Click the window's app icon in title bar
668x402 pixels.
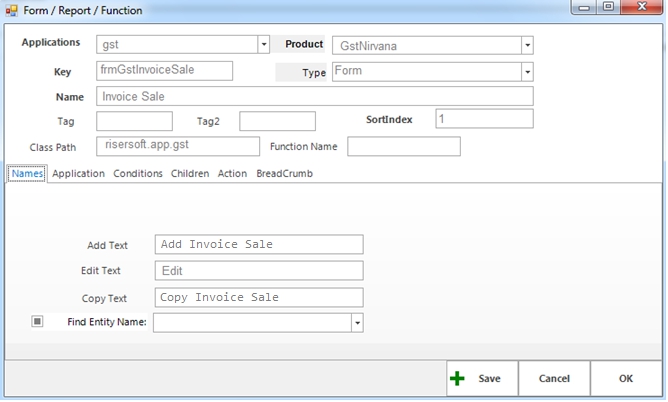click(x=11, y=10)
